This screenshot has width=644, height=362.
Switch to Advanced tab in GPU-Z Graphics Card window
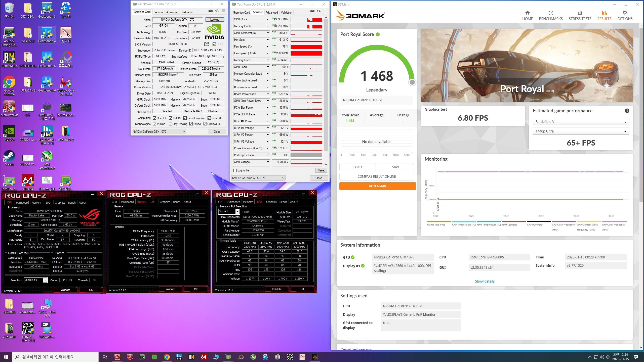tap(172, 12)
